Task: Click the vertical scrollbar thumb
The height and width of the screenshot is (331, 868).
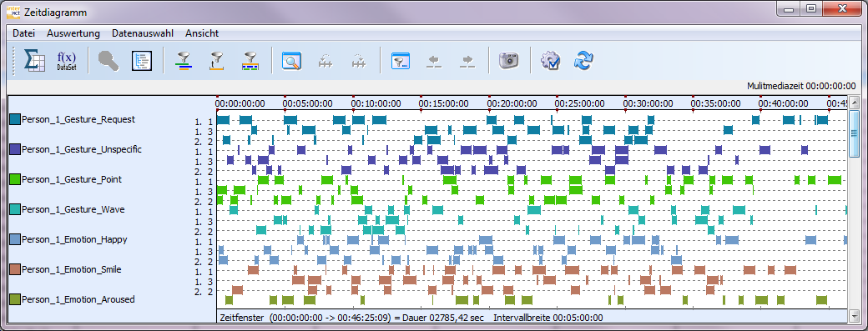Action: click(x=854, y=133)
